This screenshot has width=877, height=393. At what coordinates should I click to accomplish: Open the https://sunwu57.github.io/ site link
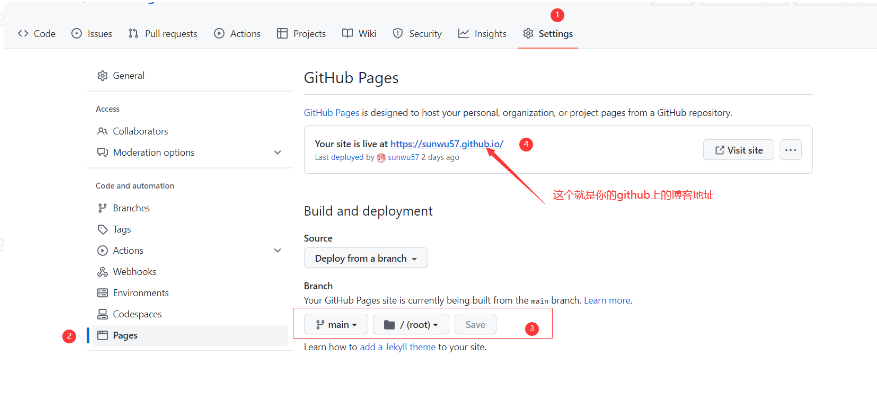(x=447, y=144)
